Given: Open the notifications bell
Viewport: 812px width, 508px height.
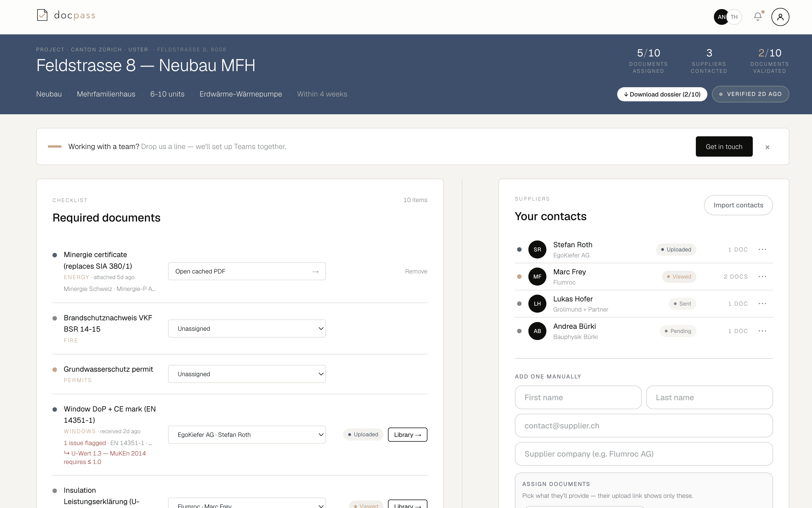Looking at the screenshot, I should [x=758, y=16].
